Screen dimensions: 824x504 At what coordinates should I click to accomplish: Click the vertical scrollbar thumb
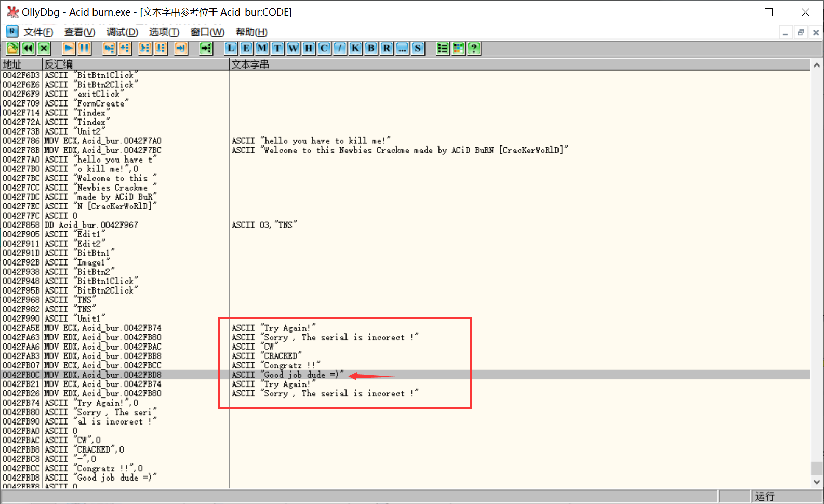point(817,468)
